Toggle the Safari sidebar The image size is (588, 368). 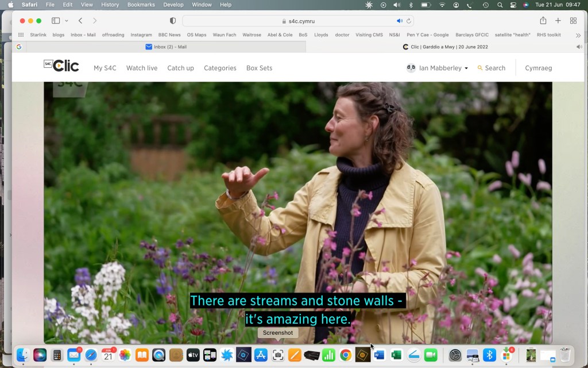click(56, 21)
